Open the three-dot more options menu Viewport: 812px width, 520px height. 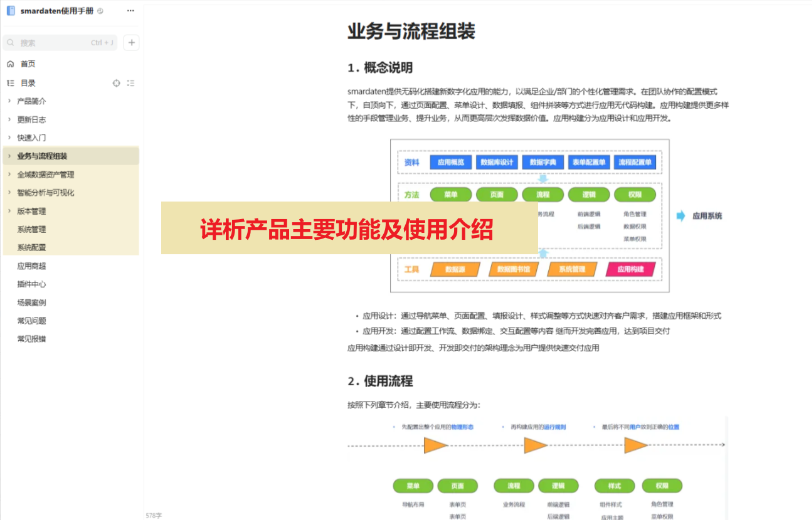coord(130,10)
